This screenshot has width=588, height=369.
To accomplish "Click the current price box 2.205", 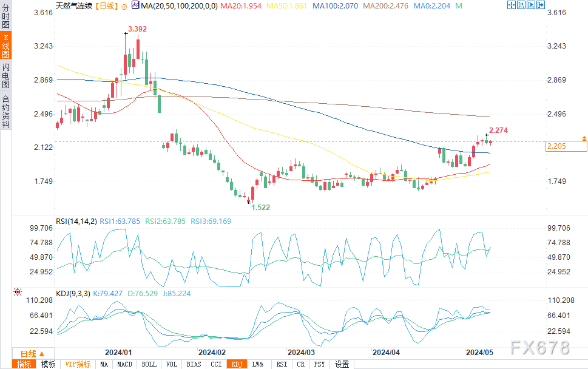I will coord(566,146).
